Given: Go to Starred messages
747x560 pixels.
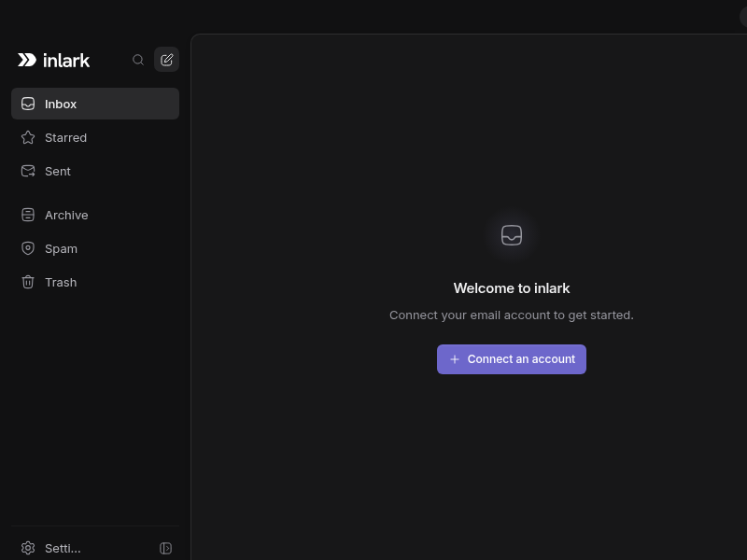Looking at the screenshot, I should tap(95, 137).
